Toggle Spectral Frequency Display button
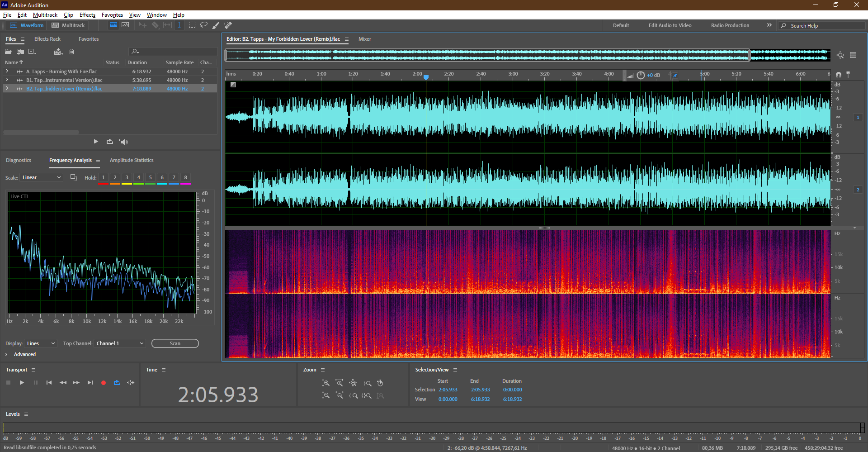Viewport: 868px width, 452px height. [113, 25]
